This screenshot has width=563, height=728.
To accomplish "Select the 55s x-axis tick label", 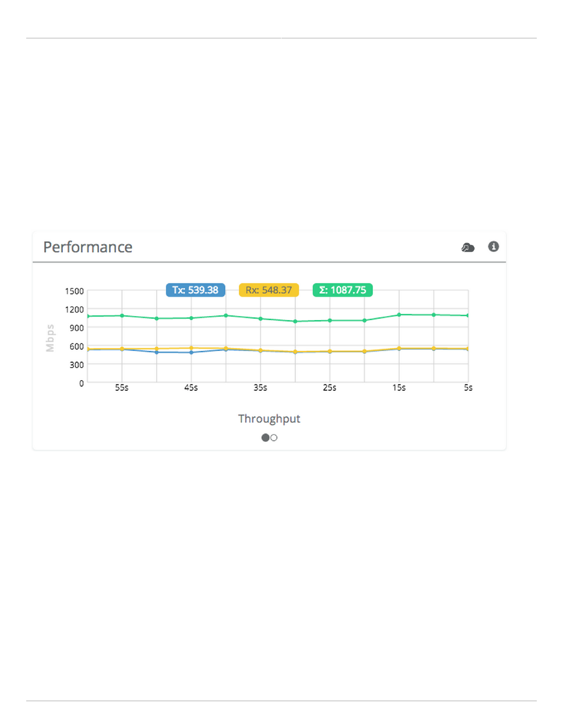I will point(122,388).
